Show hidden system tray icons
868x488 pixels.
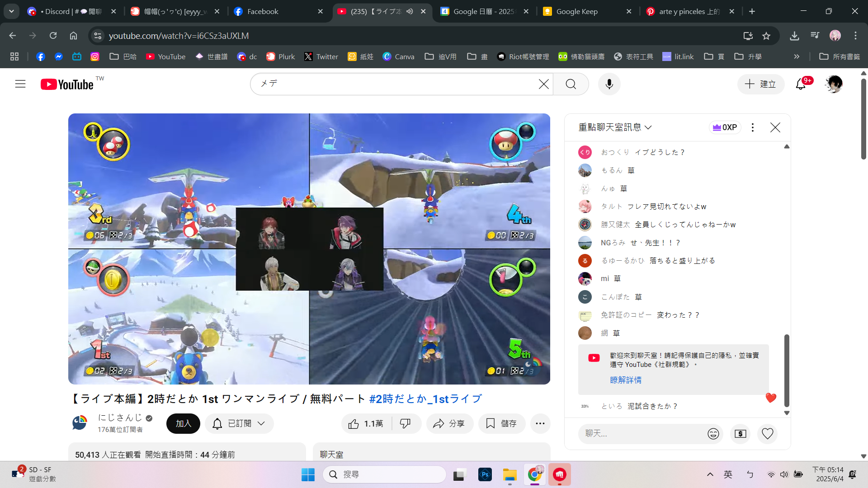click(710, 474)
